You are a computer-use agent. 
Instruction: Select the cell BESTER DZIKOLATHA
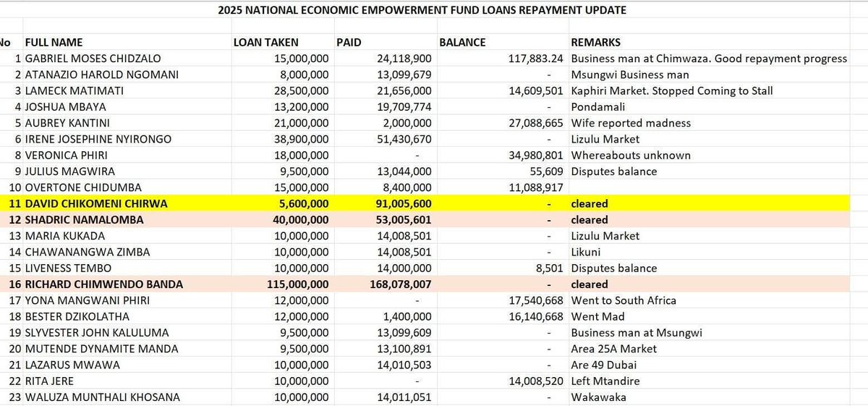pos(77,316)
